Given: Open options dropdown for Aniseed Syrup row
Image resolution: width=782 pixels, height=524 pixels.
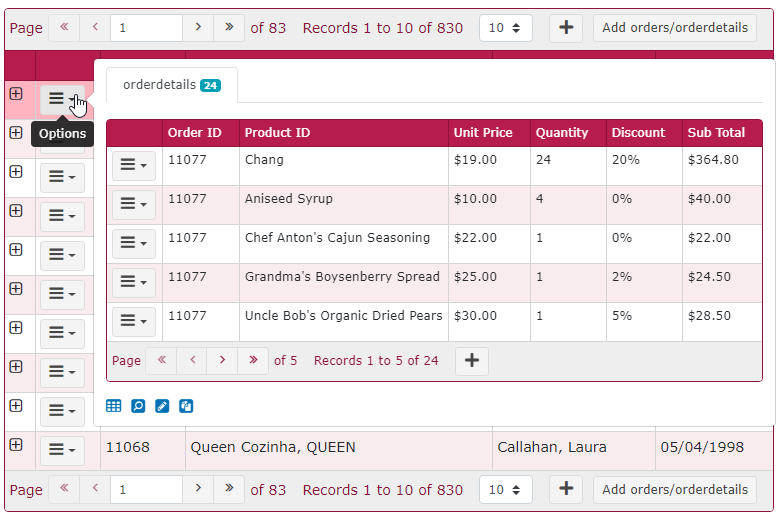Looking at the screenshot, I should (133, 205).
